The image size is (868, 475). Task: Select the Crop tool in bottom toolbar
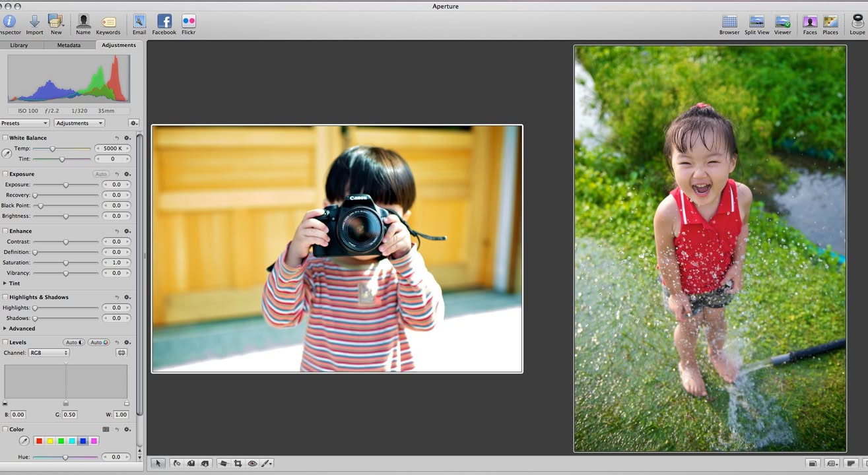click(238, 464)
